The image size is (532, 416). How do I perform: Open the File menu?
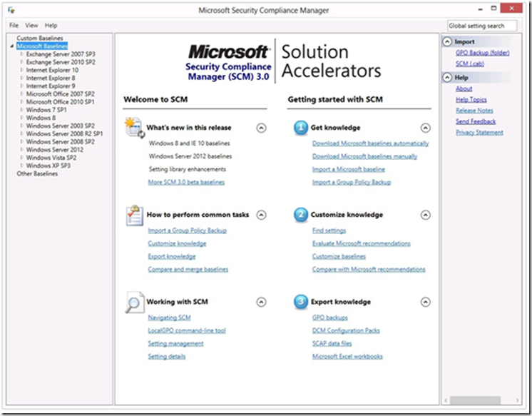pyautogui.click(x=14, y=26)
